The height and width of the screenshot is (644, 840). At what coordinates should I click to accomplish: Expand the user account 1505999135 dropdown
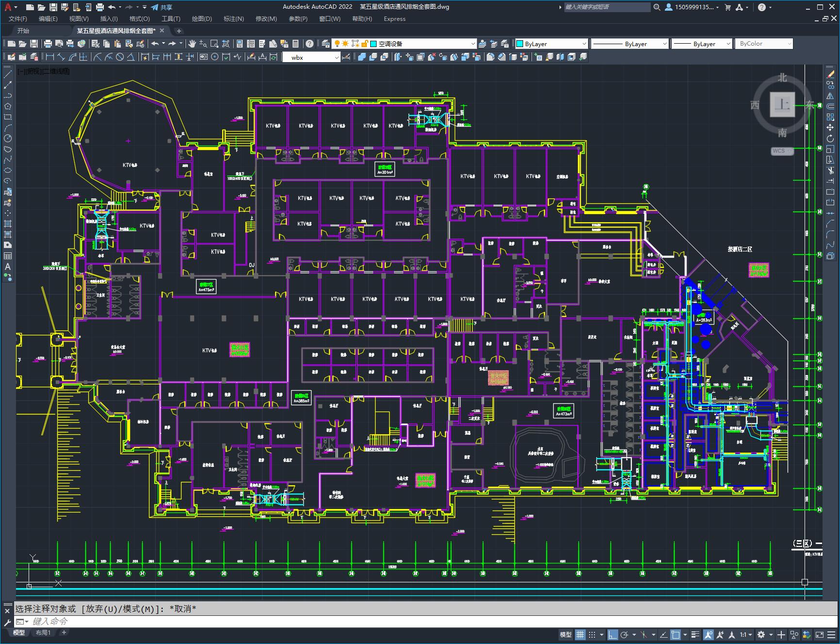tap(717, 7)
